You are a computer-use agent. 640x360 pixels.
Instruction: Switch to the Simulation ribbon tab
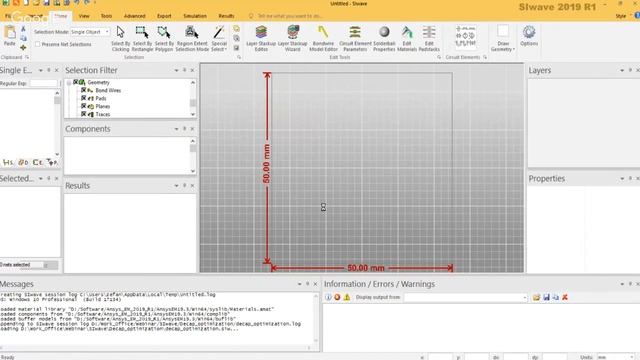tap(195, 16)
